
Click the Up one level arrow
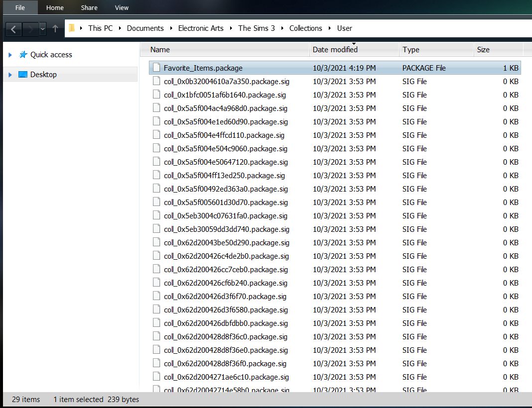[55, 29]
